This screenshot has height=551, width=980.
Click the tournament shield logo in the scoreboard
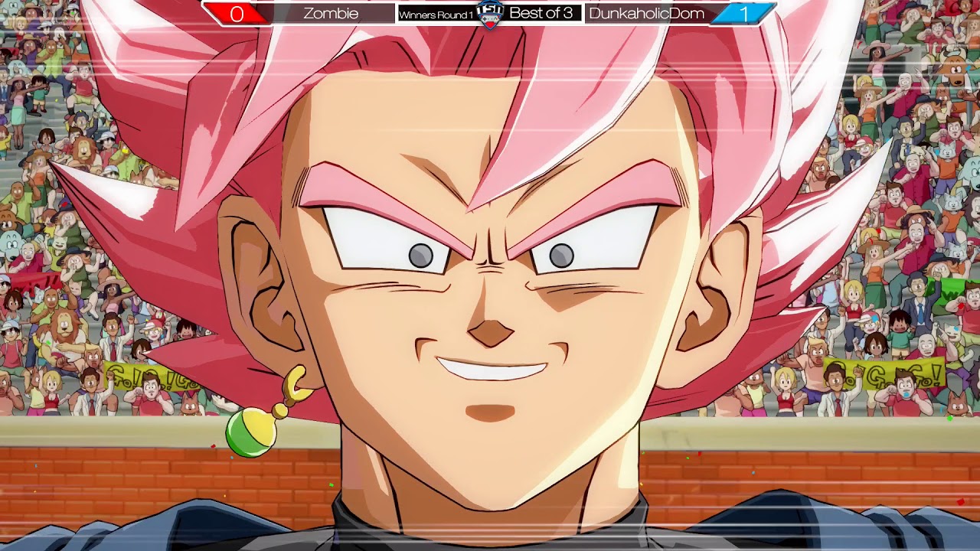point(490,15)
